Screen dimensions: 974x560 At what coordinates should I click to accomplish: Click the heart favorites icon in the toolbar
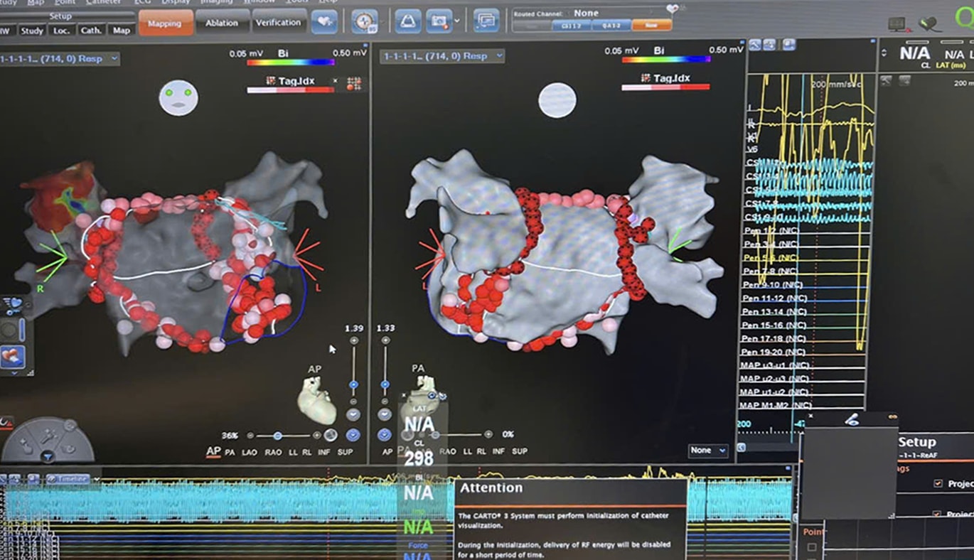click(324, 22)
